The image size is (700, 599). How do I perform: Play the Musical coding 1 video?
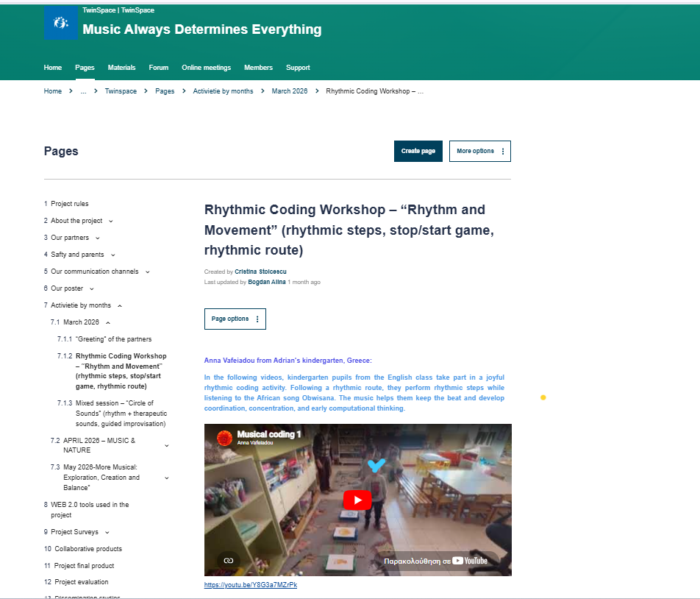[357, 500]
